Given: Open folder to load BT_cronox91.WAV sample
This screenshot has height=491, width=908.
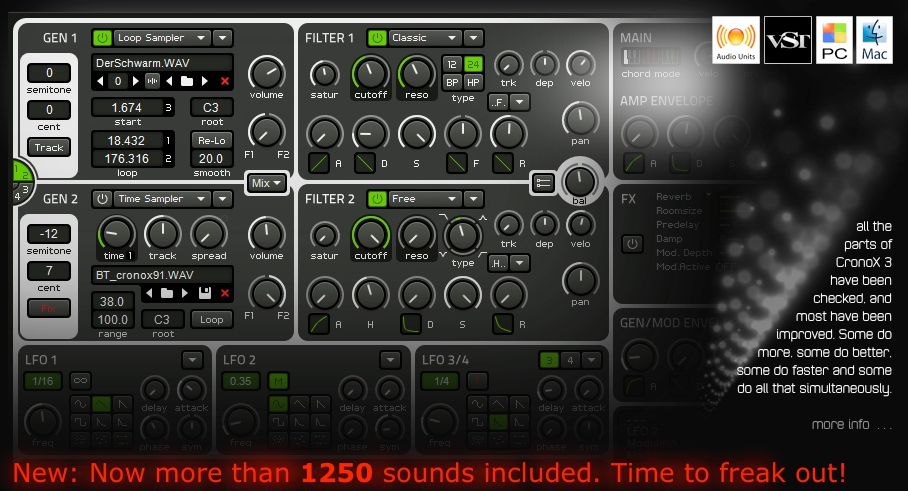Looking at the screenshot, I should tap(168, 293).
